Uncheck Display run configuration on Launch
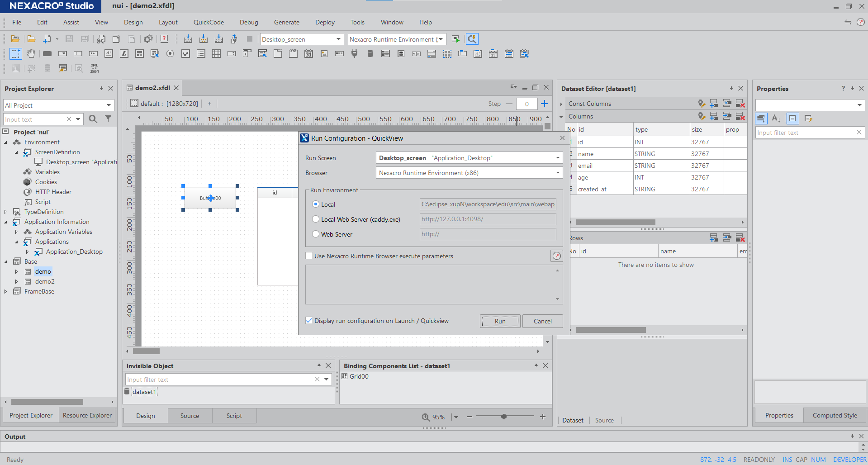This screenshot has height=465, width=868. click(x=309, y=321)
